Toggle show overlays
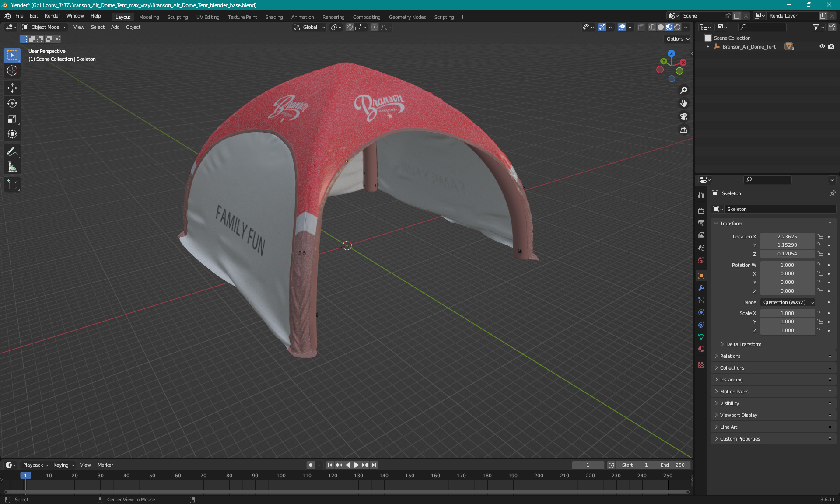 [x=622, y=27]
